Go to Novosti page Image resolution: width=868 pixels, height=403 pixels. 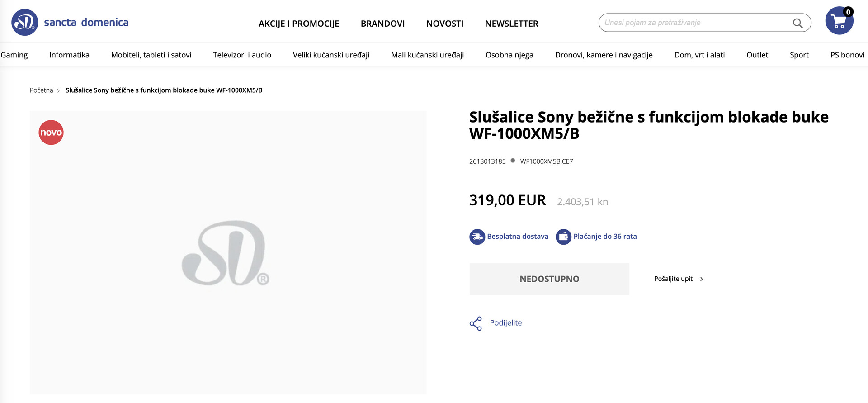[x=445, y=24]
